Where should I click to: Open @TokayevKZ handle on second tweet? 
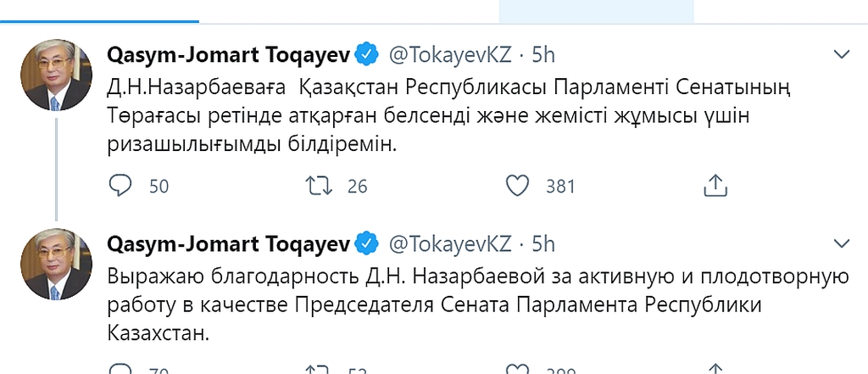449,243
